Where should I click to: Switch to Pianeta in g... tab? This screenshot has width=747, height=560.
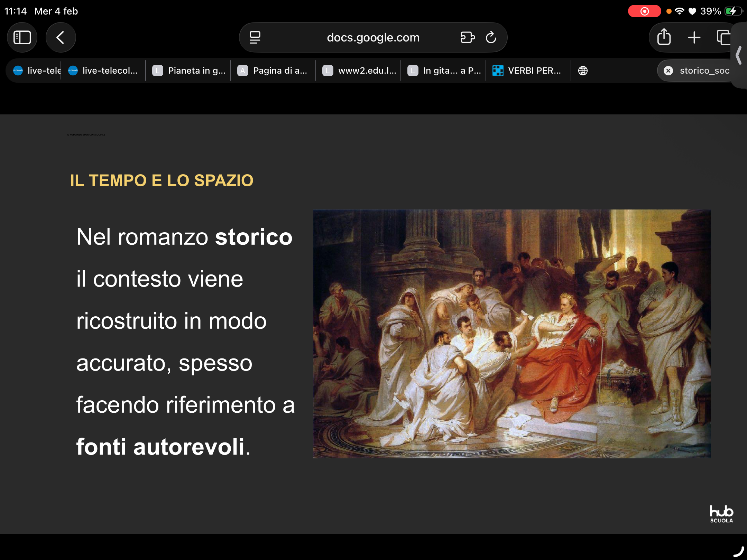(x=189, y=71)
